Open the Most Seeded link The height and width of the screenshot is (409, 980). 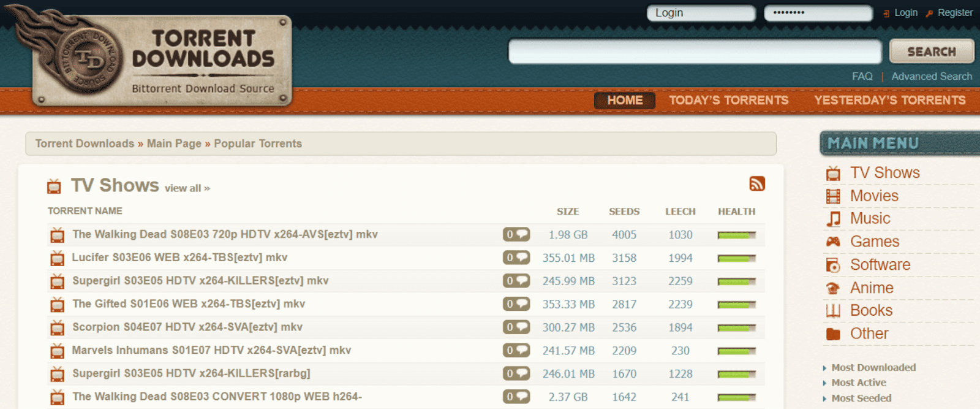click(x=861, y=399)
